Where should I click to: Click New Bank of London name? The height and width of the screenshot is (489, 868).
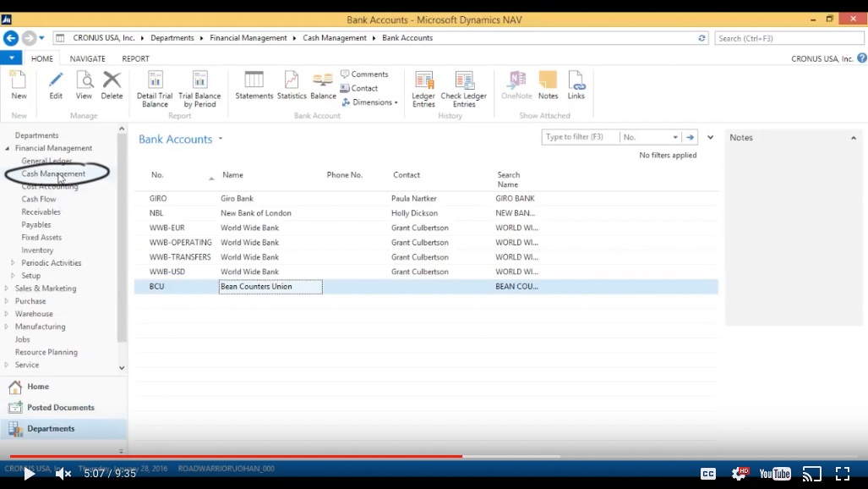[x=256, y=213]
